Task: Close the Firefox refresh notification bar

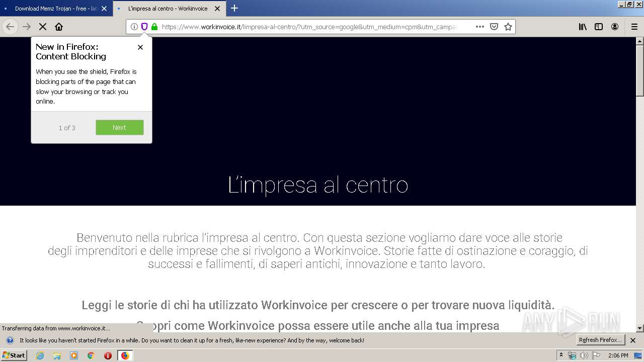Action: (x=633, y=340)
